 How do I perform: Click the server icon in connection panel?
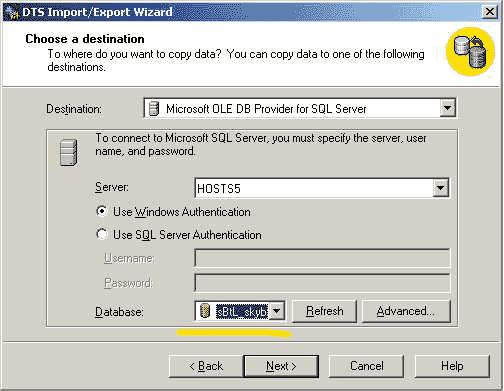point(69,152)
